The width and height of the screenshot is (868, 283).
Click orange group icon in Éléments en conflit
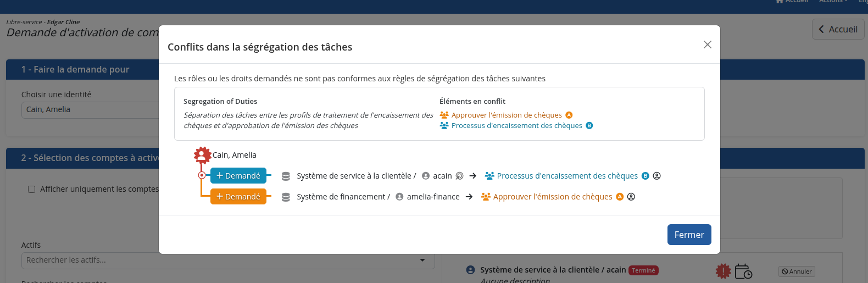[x=444, y=115]
